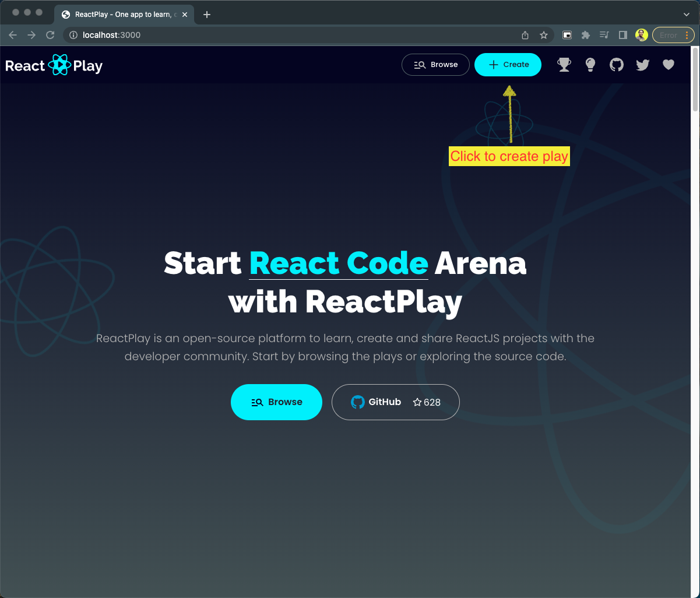Open the GitHub 628 stars button

pyautogui.click(x=396, y=402)
